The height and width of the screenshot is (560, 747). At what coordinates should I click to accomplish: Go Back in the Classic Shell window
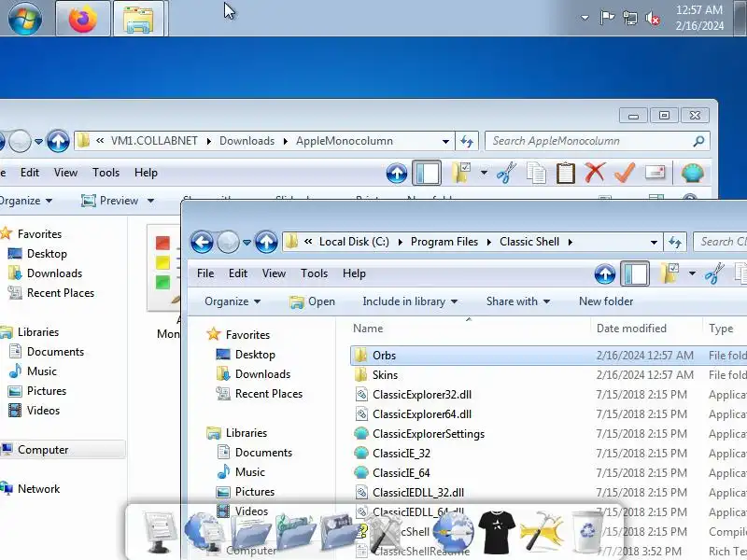coord(202,242)
